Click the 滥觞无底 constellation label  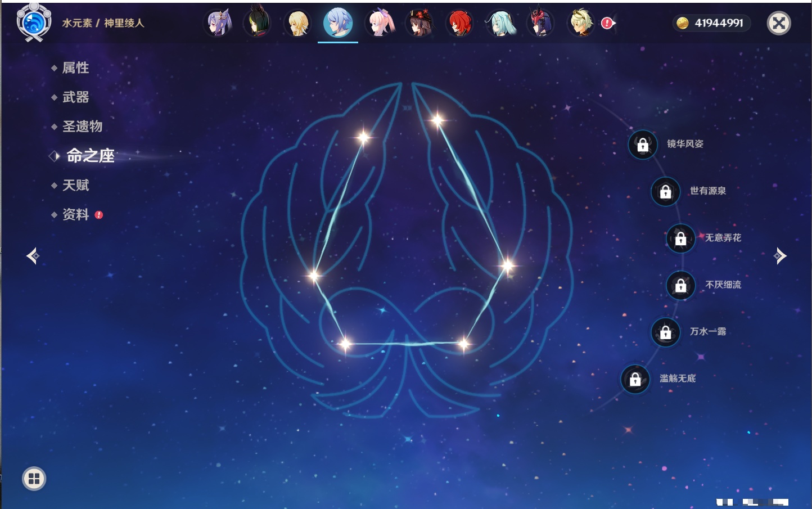click(x=678, y=379)
